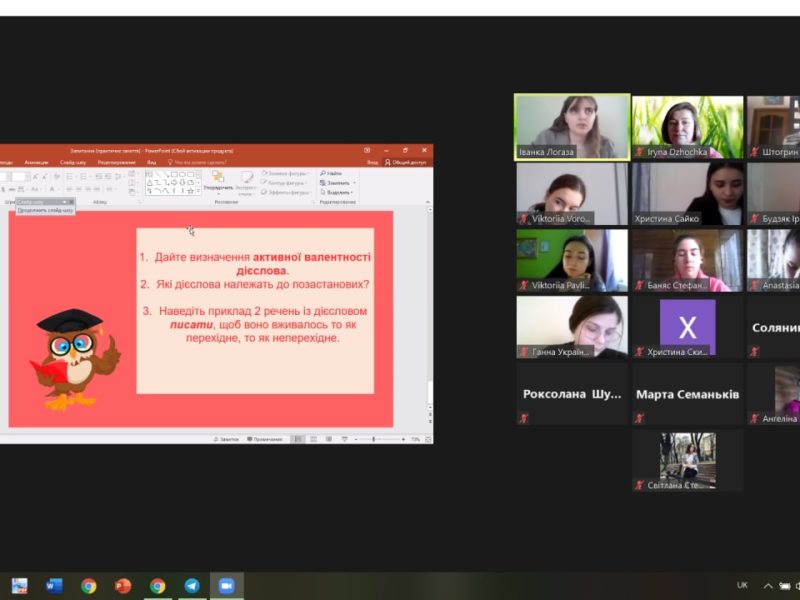Click the Notes (Заметки) status bar button
Screen dimensions: 800x600
click(x=227, y=439)
